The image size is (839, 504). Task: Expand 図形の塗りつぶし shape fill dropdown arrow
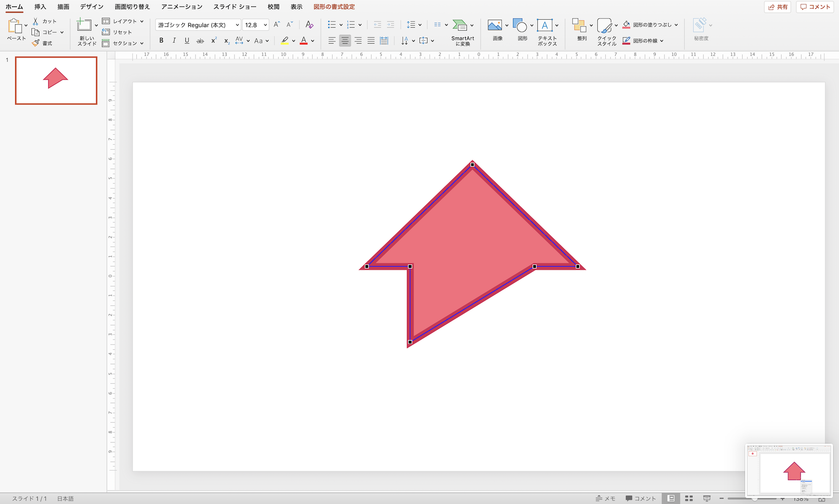coord(676,25)
